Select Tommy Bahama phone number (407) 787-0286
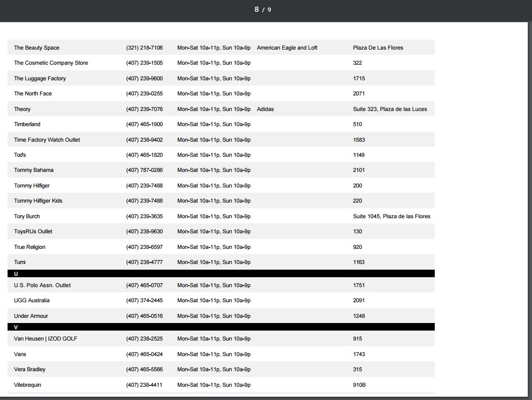 (144, 170)
